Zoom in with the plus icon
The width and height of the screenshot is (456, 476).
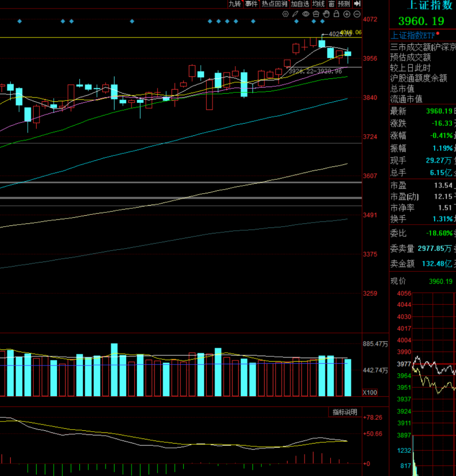[x=347, y=14]
